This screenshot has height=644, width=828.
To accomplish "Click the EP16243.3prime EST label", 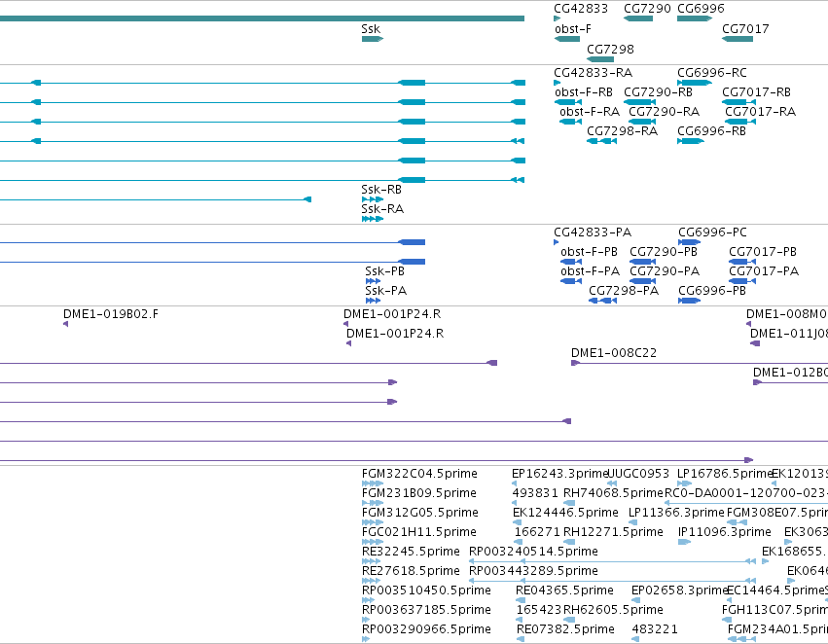I will (560, 474).
